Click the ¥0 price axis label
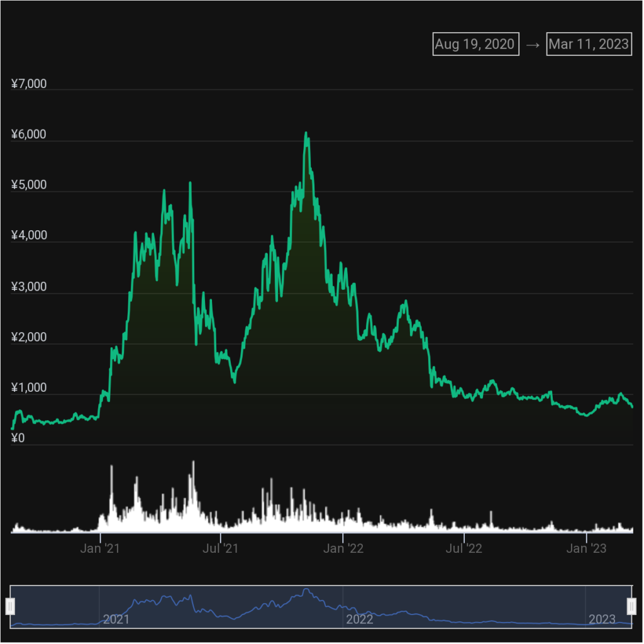This screenshot has height=644, width=644. 18,438
